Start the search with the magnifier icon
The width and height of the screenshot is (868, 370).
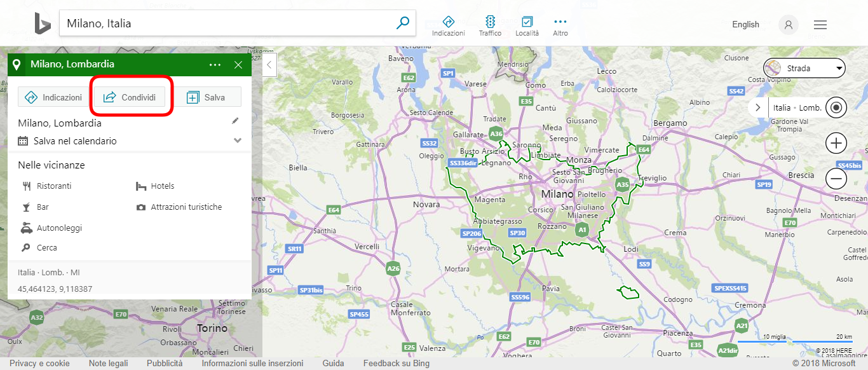[x=402, y=22]
